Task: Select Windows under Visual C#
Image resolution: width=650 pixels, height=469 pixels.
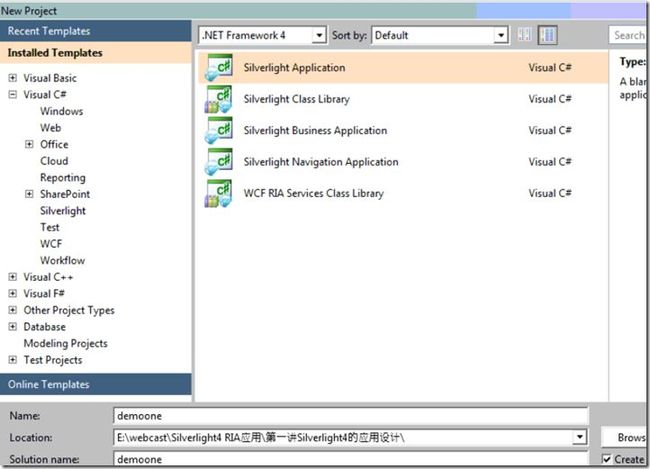Action: 62,111
